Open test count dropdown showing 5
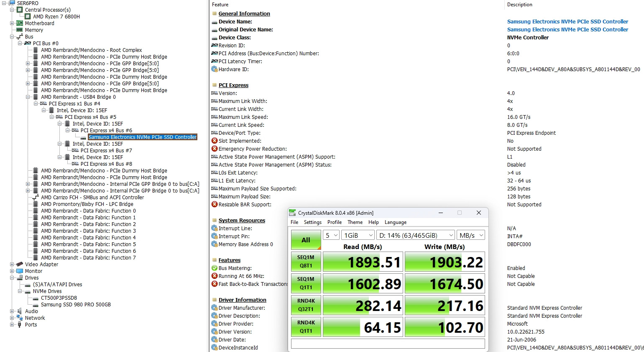This screenshot has width=644, height=352. (332, 235)
